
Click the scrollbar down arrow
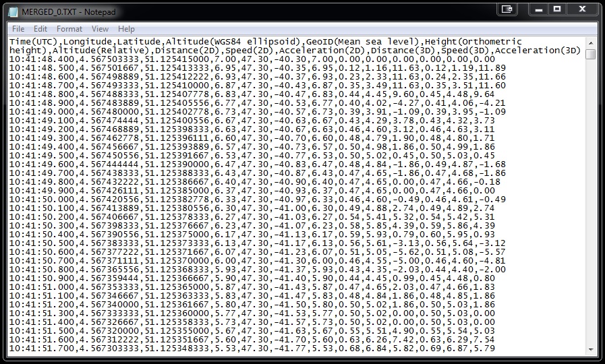click(591, 349)
